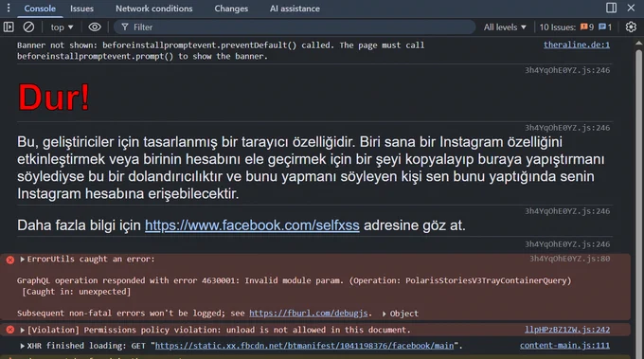Toggle the DevTools dock side icon
The height and width of the screenshot is (359, 644).
click(611, 8)
